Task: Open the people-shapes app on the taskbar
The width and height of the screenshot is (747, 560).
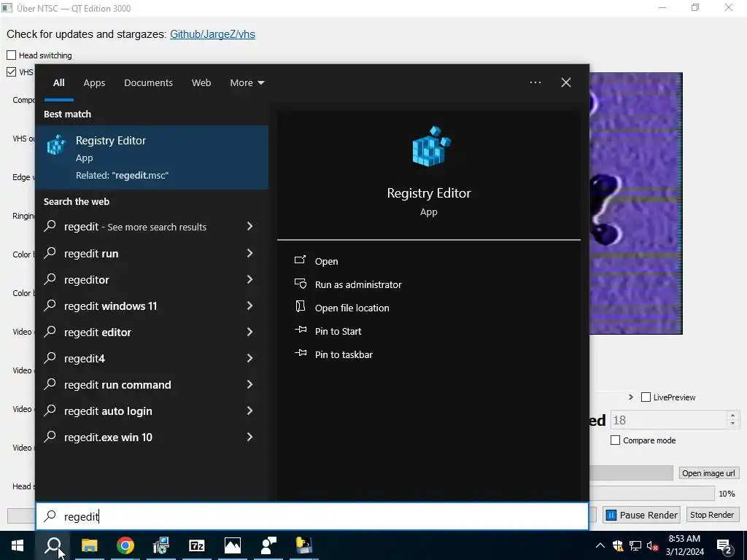Action: click(x=268, y=545)
